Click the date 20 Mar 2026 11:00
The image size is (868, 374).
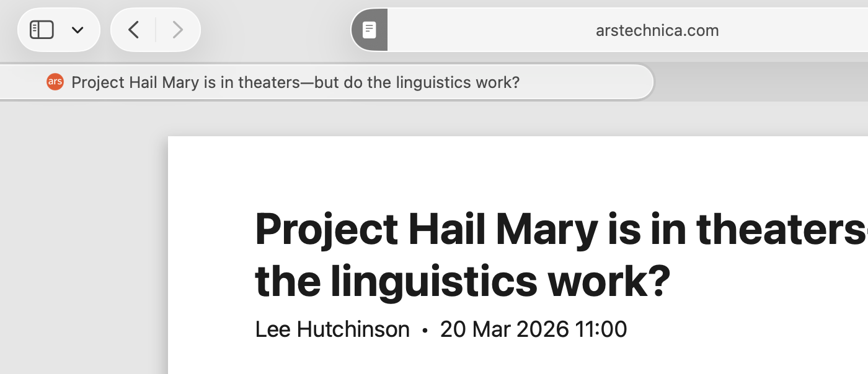(533, 329)
